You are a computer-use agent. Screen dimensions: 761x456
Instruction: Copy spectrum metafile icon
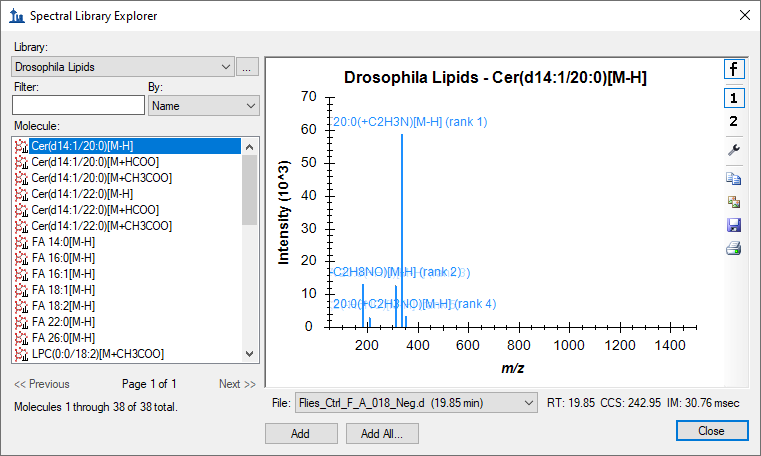(x=734, y=202)
